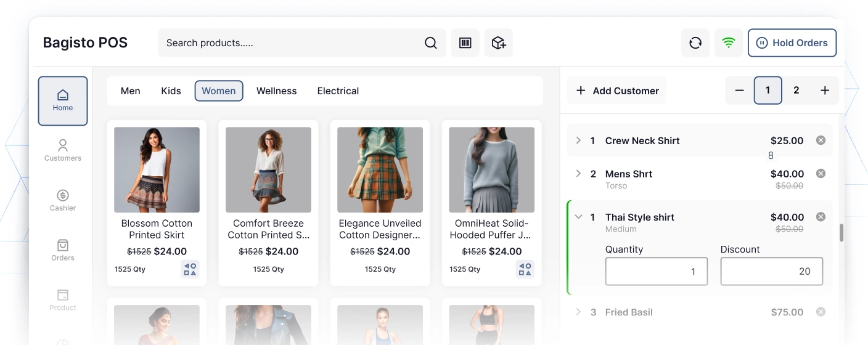Click the add custom product box icon
The width and height of the screenshot is (868, 345).
498,43
